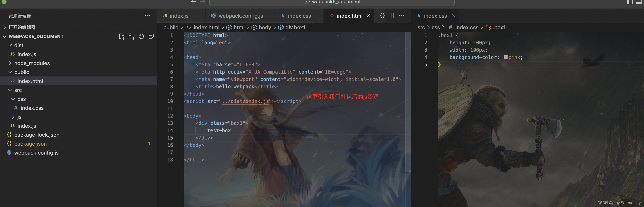644x207 pixels.
Task: Select the right group index.css tab
Action: [435, 16]
